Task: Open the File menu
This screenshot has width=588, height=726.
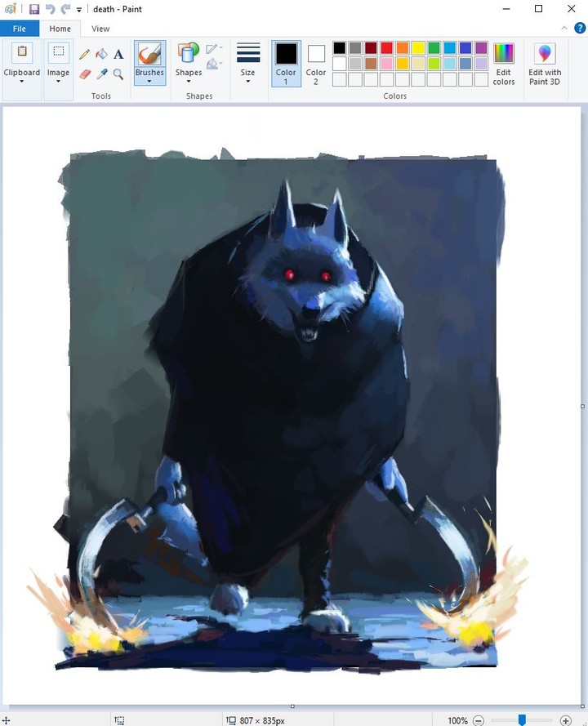Action: [20, 29]
